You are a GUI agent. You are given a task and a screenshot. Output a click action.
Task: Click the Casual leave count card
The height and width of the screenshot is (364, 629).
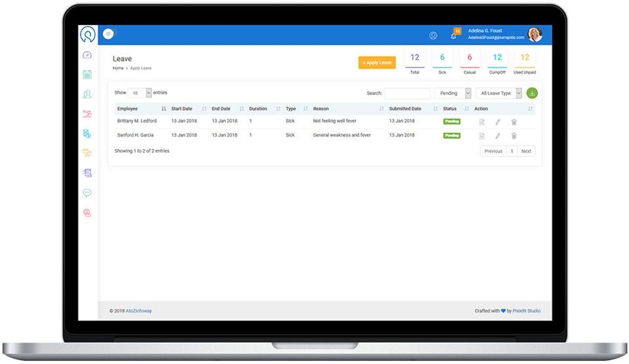pos(470,63)
